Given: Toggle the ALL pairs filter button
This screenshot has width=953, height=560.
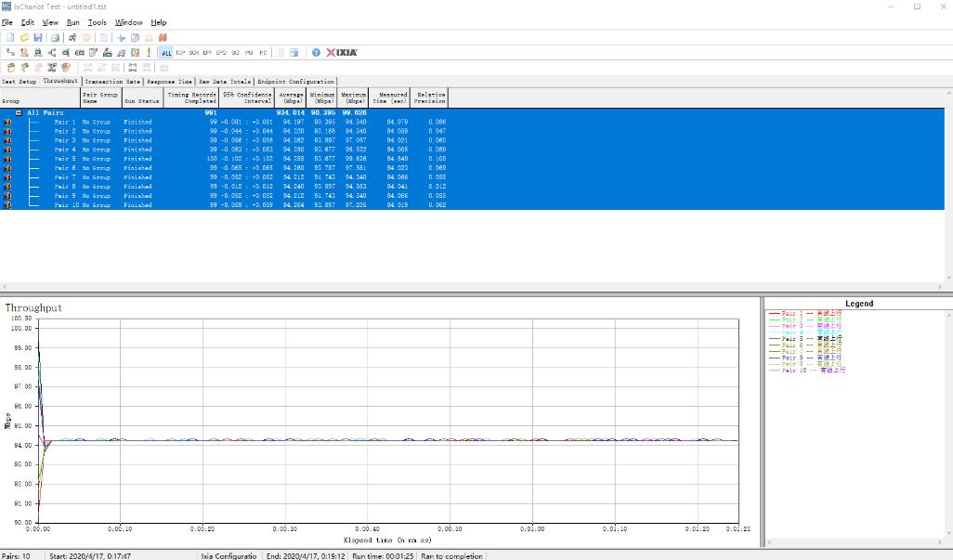Looking at the screenshot, I should click(x=166, y=53).
